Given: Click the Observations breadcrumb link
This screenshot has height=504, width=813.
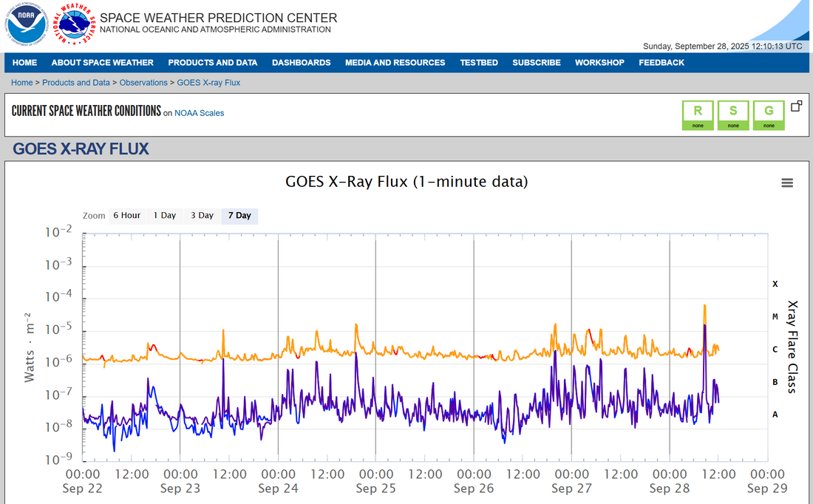Looking at the screenshot, I should tap(144, 83).
